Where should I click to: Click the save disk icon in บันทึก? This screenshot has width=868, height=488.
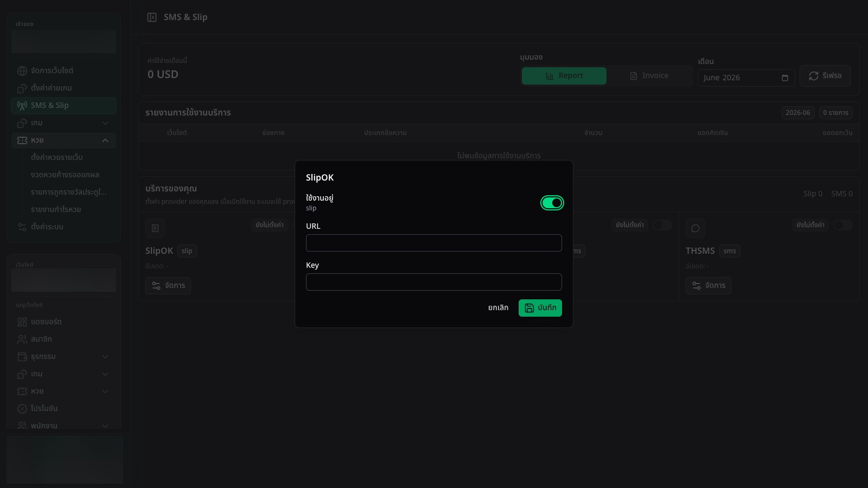pos(529,308)
